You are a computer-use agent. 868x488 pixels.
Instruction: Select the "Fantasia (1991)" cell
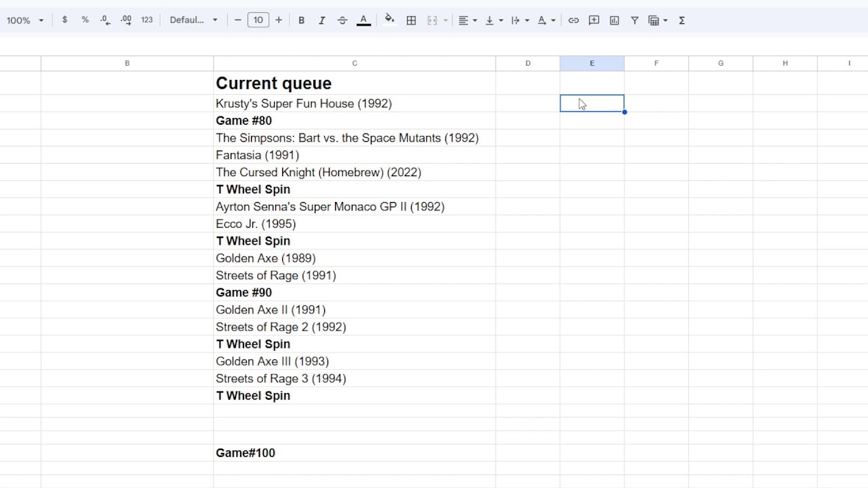[355, 155]
